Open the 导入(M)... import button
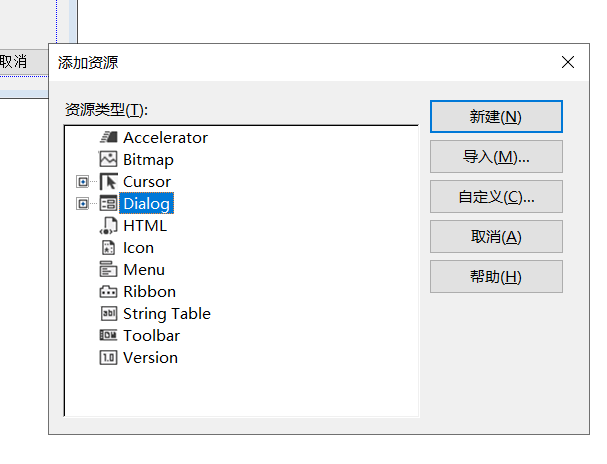The height and width of the screenshot is (464, 607). (x=496, y=157)
